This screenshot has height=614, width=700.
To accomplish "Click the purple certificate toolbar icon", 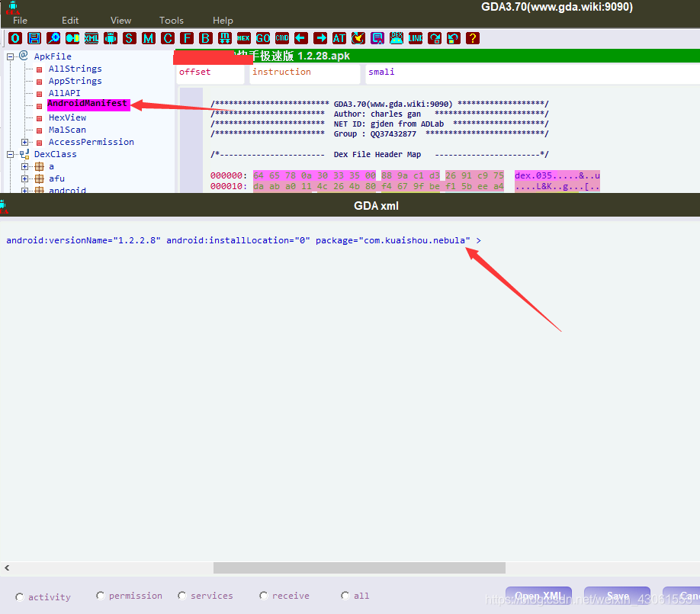I will [377, 38].
